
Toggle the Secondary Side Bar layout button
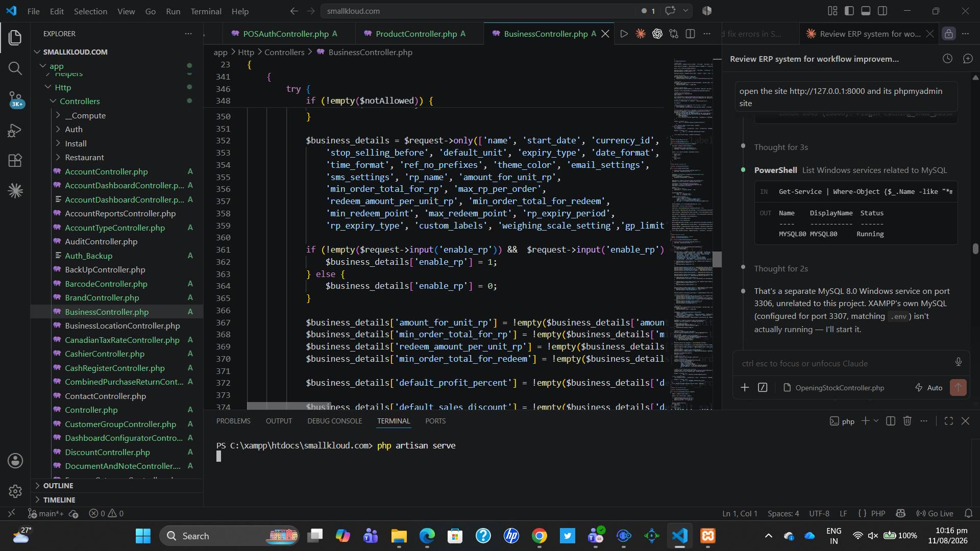[x=883, y=11]
